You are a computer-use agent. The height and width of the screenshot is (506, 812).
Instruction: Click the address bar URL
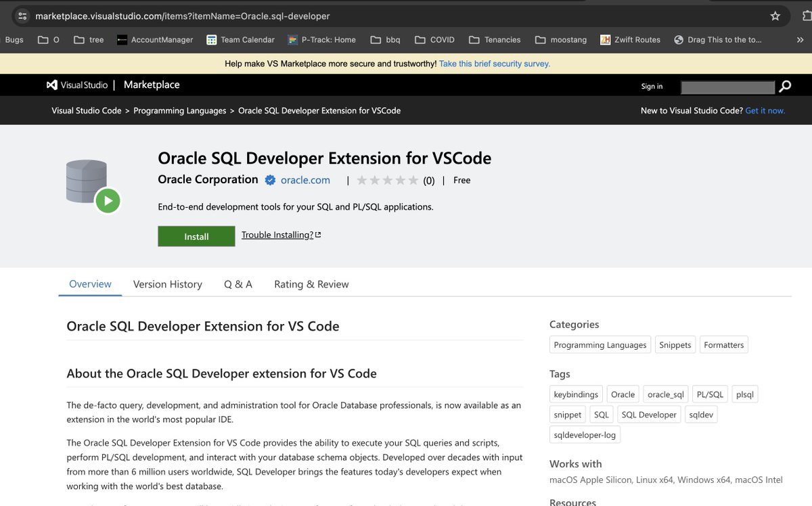point(183,16)
